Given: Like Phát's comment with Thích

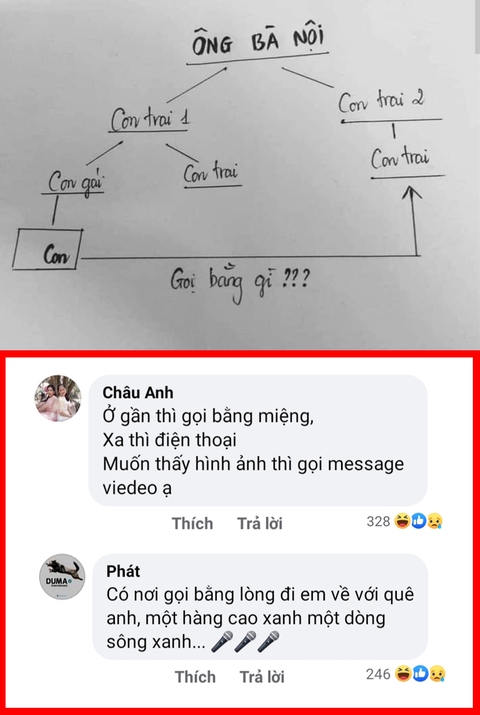Looking at the screenshot, I should click(195, 677).
